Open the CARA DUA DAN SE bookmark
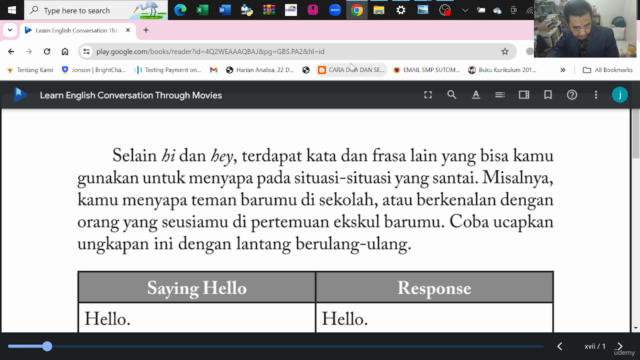The height and width of the screenshot is (360, 640). pyautogui.click(x=351, y=70)
